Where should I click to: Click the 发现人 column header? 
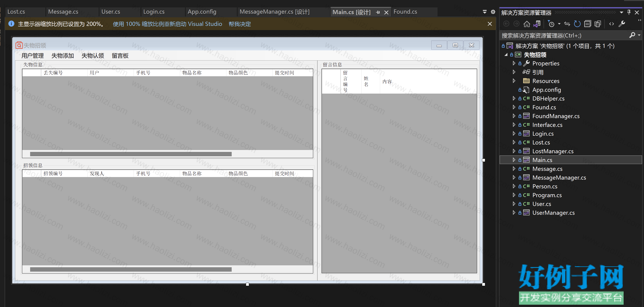110,173
